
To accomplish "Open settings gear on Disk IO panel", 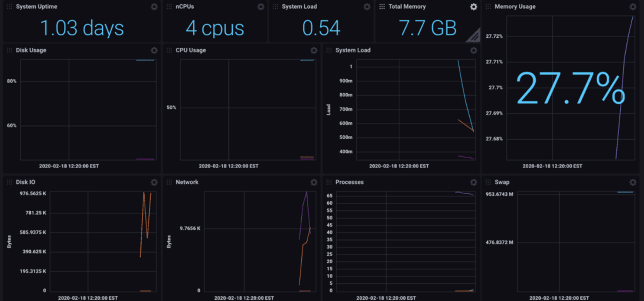I will [x=154, y=182].
